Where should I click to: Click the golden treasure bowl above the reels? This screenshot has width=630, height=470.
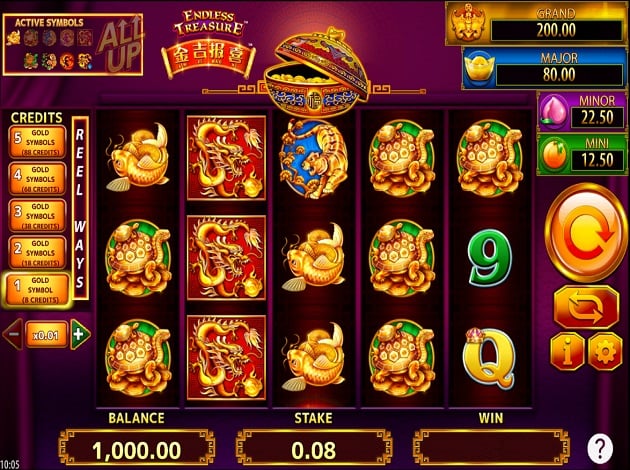316,73
